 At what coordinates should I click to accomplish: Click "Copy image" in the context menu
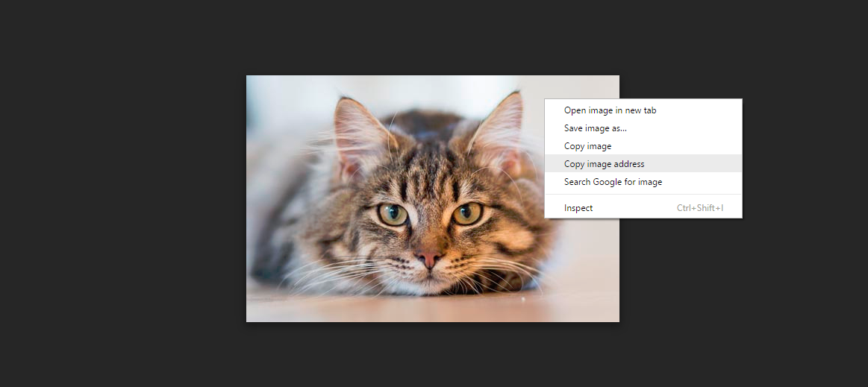(643, 146)
